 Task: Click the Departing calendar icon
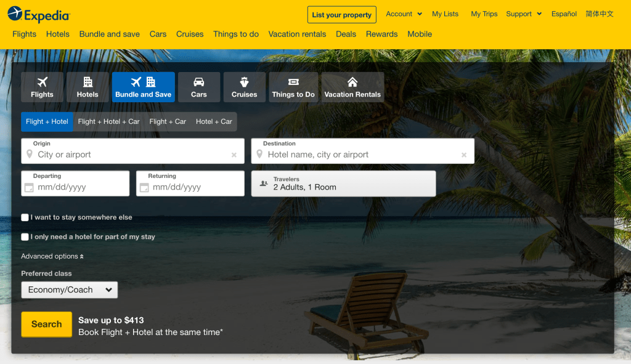(28, 187)
